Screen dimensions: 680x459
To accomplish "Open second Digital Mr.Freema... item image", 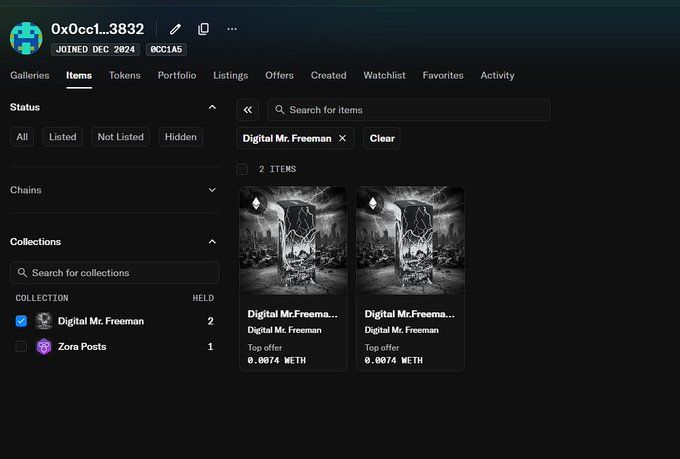I will point(410,241).
